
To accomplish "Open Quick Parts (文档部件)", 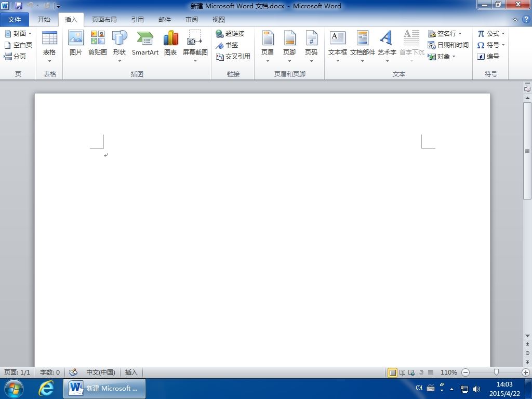I will click(362, 47).
